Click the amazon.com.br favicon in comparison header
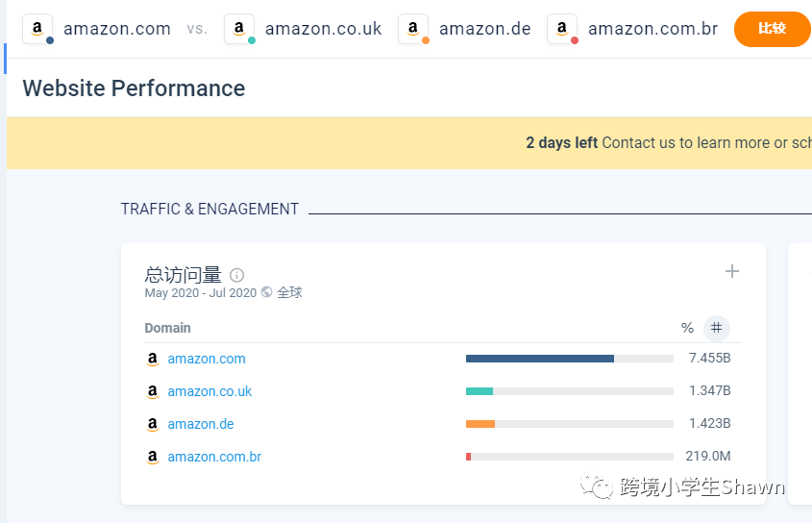812x523 pixels. 562,29
